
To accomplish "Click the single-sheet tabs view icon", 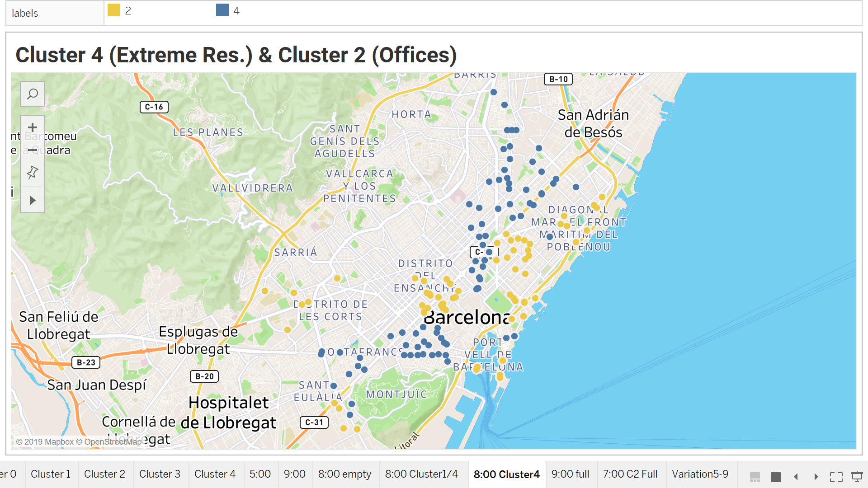I will (x=776, y=477).
